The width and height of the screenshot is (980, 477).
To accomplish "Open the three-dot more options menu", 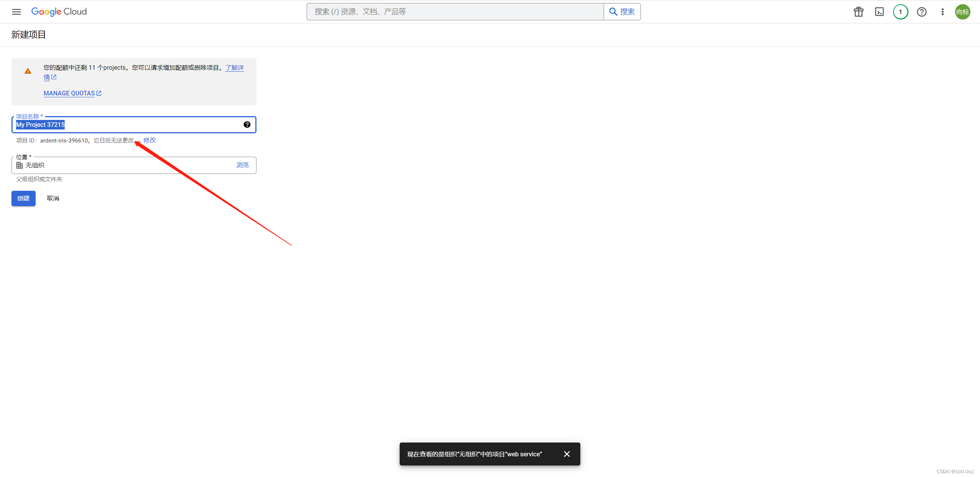I will 942,12.
